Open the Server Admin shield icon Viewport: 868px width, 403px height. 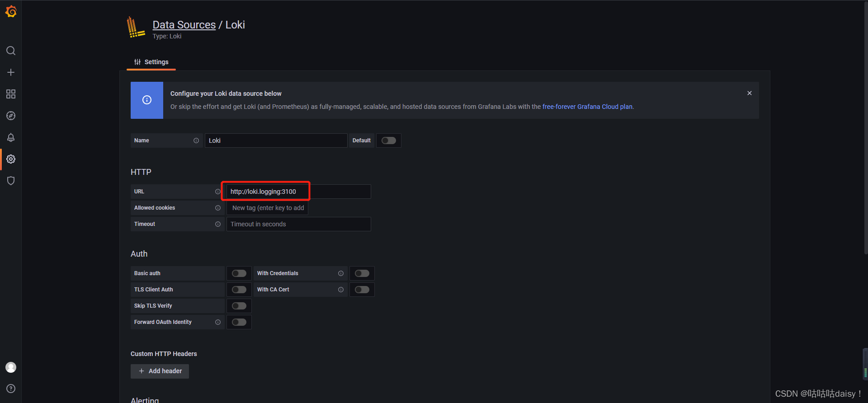tap(11, 181)
